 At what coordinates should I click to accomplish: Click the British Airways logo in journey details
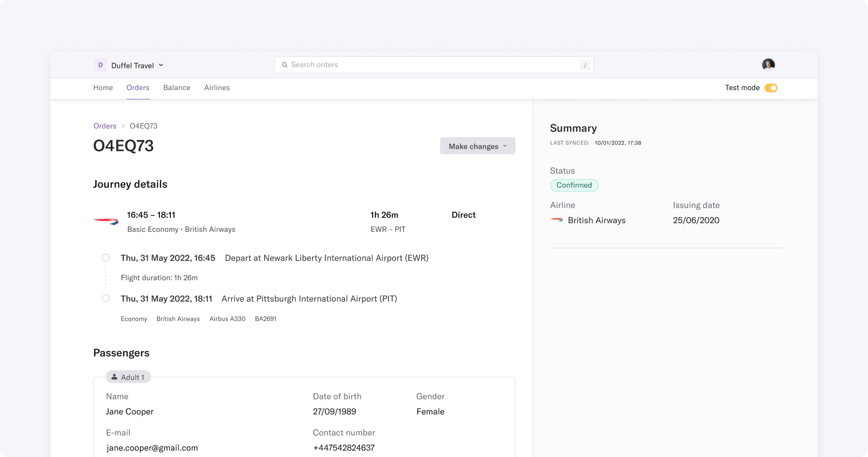(106, 221)
